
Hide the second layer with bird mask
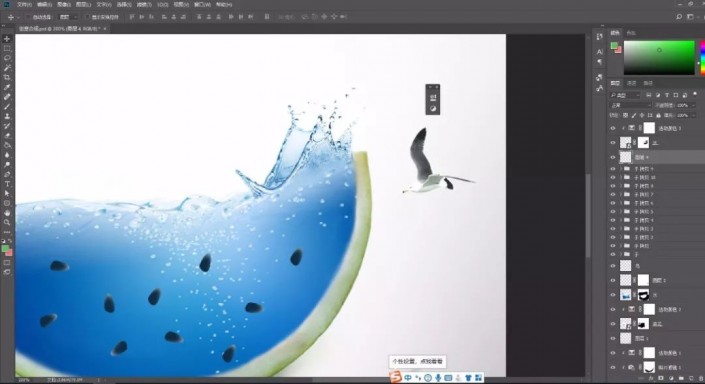click(x=613, y=143)
